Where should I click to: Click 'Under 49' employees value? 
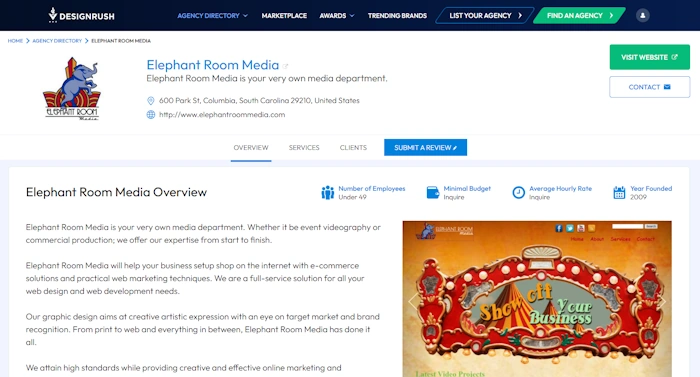pyautogui.click(x=352, y=197)
